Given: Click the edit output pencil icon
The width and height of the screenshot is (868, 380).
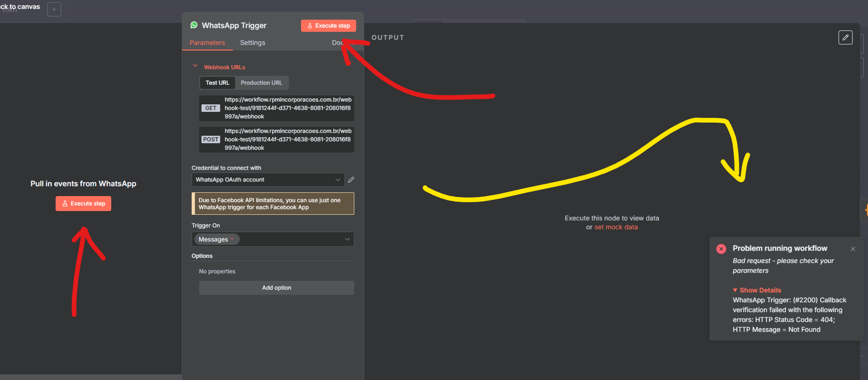Looking at the screenshot, I should click(x=845, y=37).
